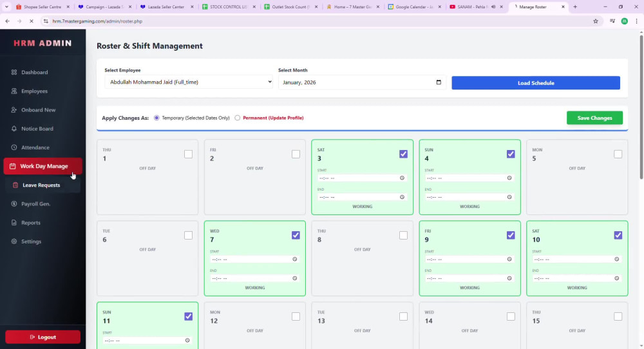Open clock picker for Sat 10 end
644x349 pixels.
click(x=616, y=278)
